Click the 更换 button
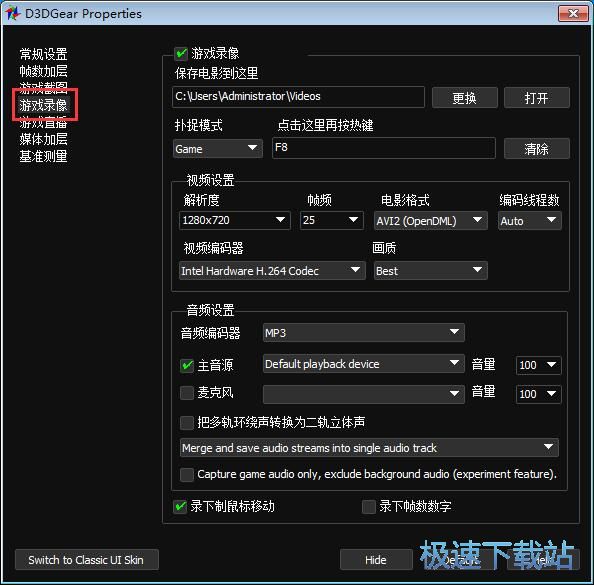Image resolution: width=594 pixels, height=585 pixels. (464, 98)
